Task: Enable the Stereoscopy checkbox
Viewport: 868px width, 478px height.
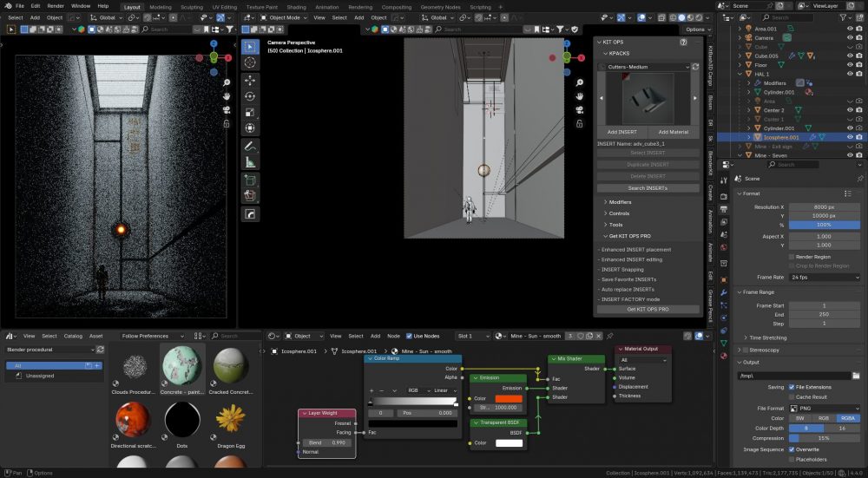Action: click(x=745, y=350)
